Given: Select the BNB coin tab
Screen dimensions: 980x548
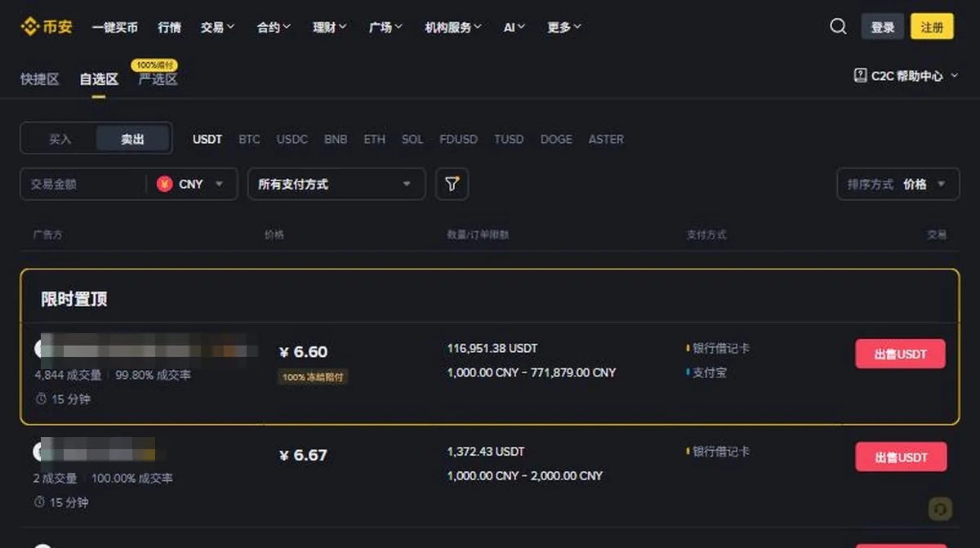Looking at the screenshot, I should point(336,139).
